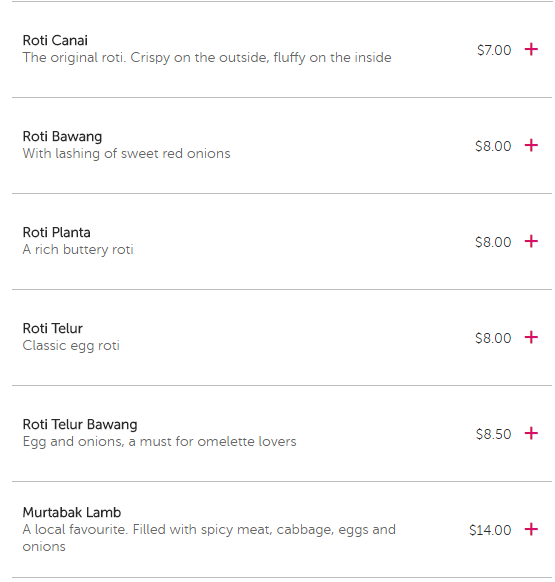Open the Roti Canai item name
Image resolution: width=555 pixels, height=582 pixels.
pos(55,40)
